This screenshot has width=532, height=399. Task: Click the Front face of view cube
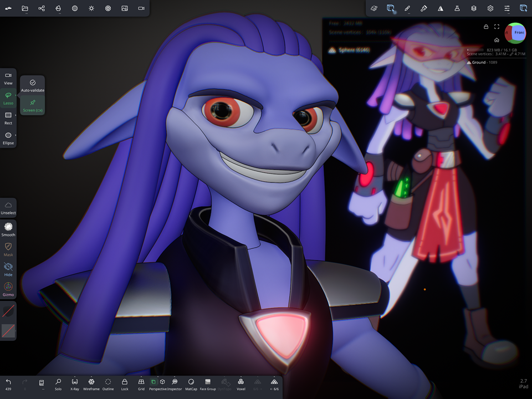[518, 33]
